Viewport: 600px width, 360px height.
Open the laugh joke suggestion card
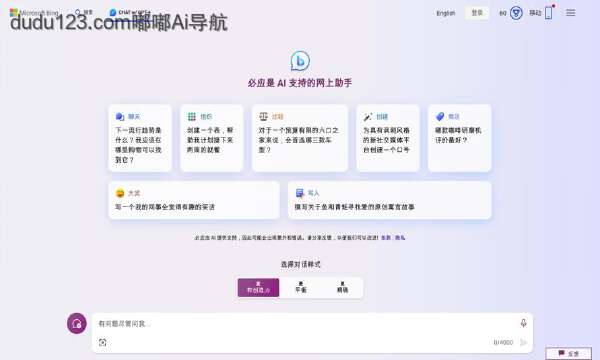pyautogui.click(x=194, y=200)
